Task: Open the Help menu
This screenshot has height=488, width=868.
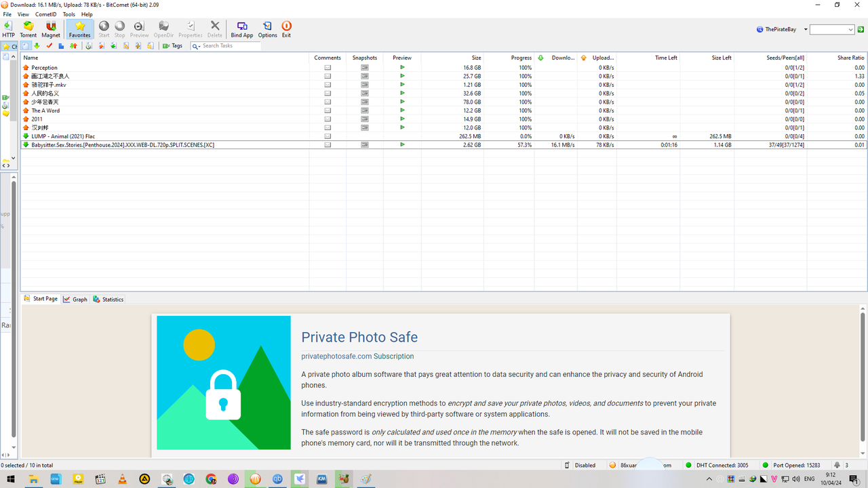Action: pos(87,14)
